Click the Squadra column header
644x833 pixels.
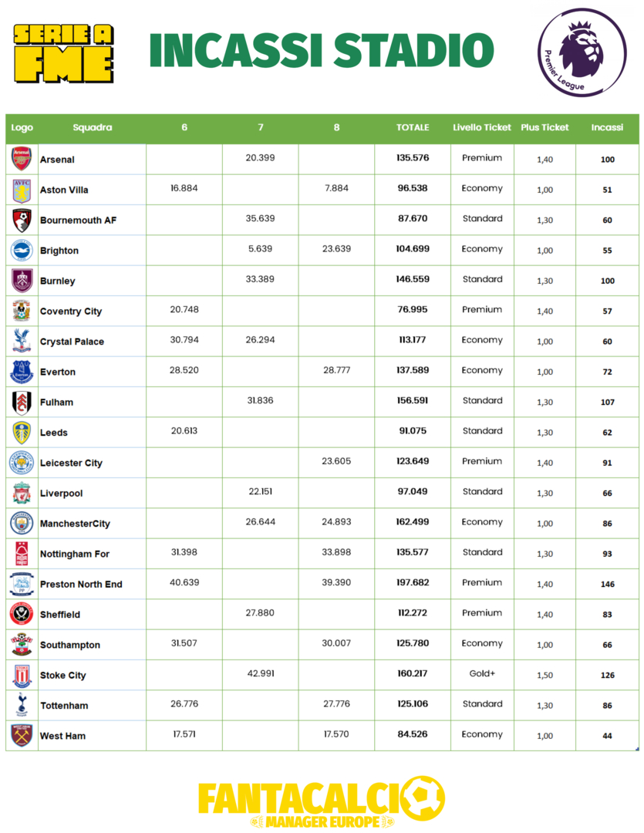(93, 127)
